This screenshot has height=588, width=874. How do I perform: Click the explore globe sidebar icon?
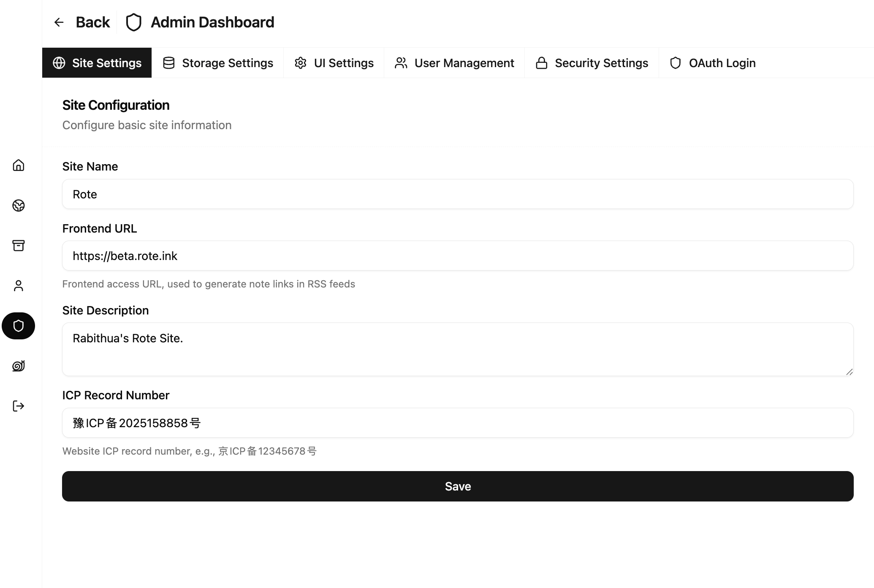coord(19,206)
